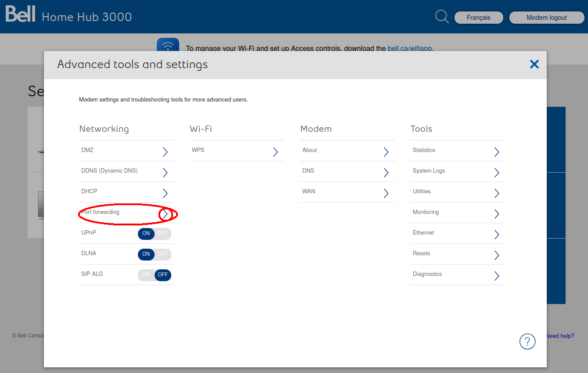The width and height of the screenshot is (588, 373).
Task: Open modem About chevron
Action: pyautogui.click(x=386, y=152)
